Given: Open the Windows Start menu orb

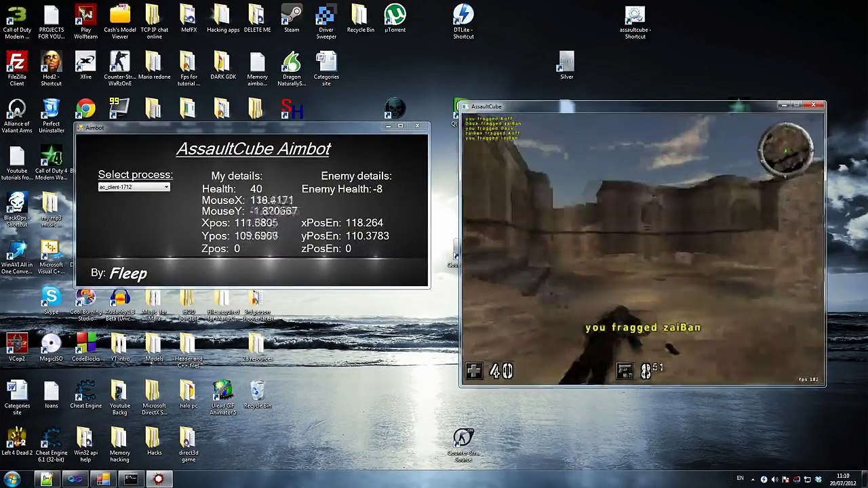Looking at the screenshot, I should coord(12,479).
